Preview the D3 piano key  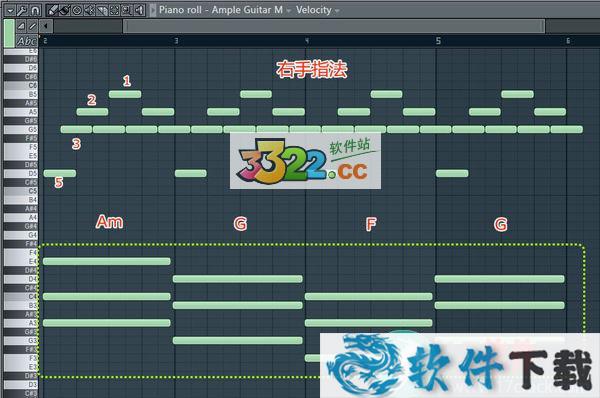click(21, 384)
